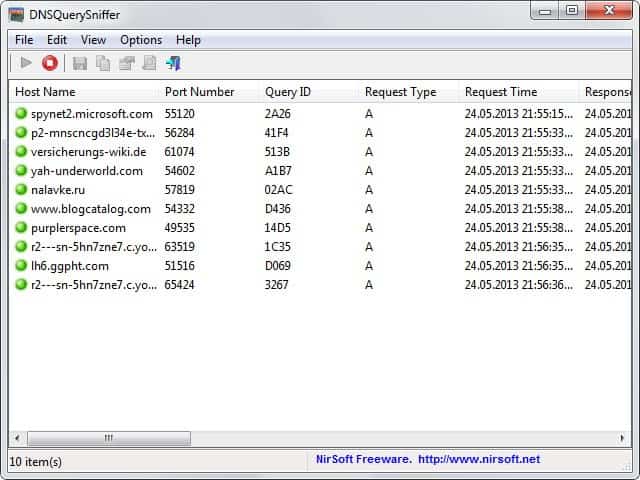640x480 pixels.
Task: Sort by the Request Type column header
Action: tap(409, 92)
